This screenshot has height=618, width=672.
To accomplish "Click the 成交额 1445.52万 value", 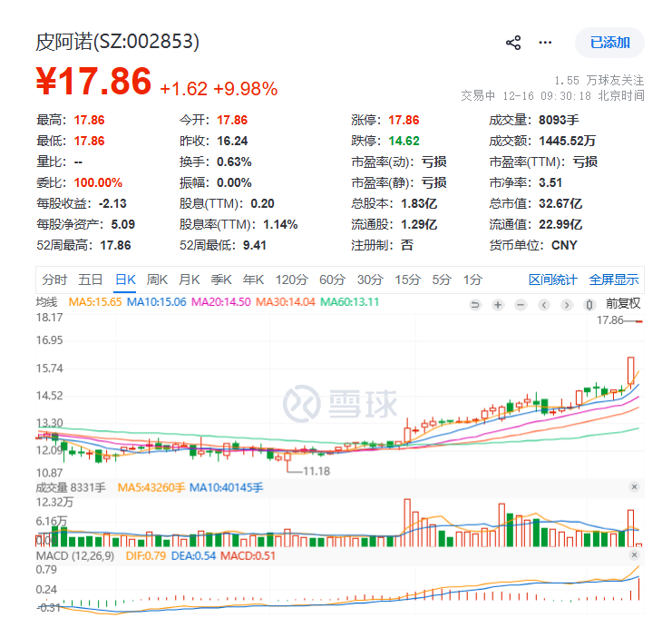I will click(567, 141).
